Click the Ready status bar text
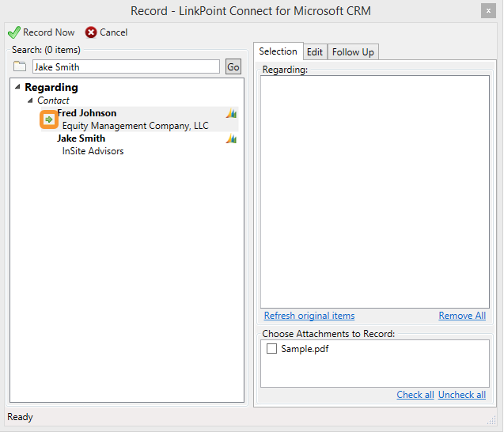This screenshot has height=432, width=504. click(x=20, y=417)
